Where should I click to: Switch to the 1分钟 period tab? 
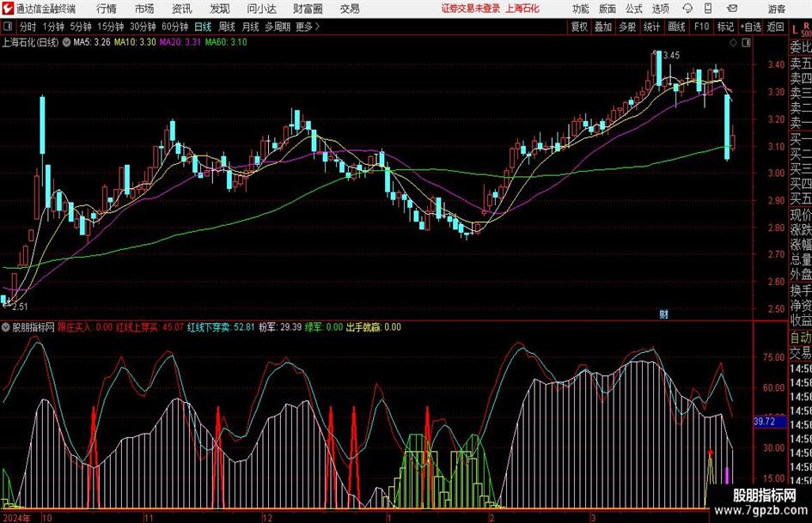(52, 27)
